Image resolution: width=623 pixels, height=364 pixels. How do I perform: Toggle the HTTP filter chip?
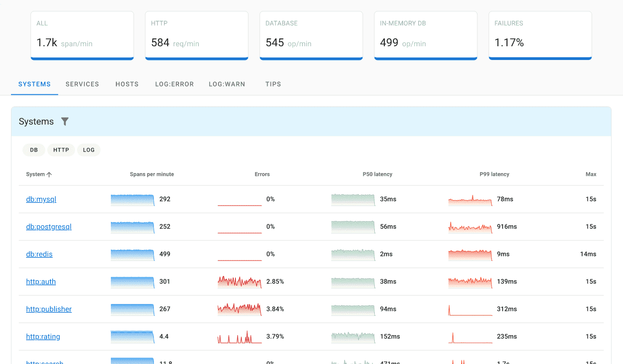[61, 150]
